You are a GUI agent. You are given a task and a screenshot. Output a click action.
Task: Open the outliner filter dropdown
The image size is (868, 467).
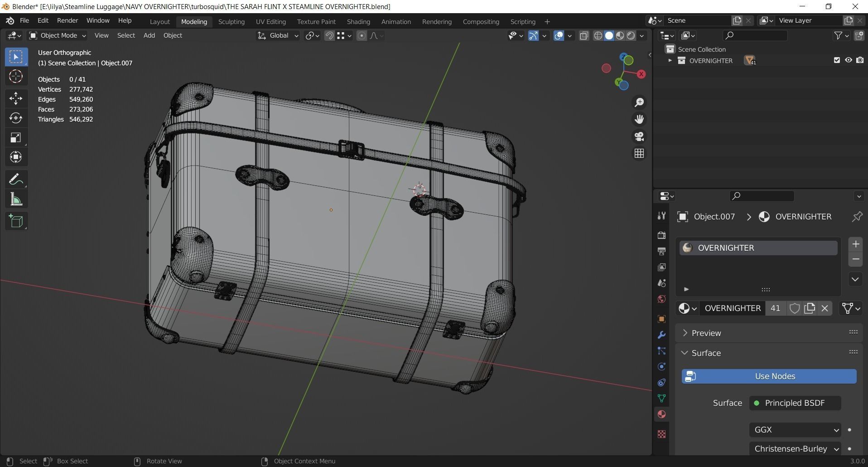[842, 36]
